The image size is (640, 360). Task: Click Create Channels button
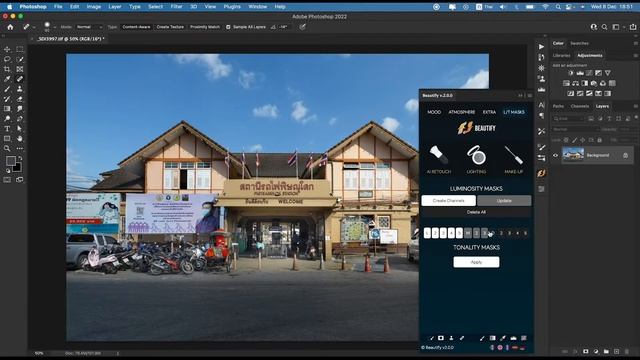click(449, 200)
